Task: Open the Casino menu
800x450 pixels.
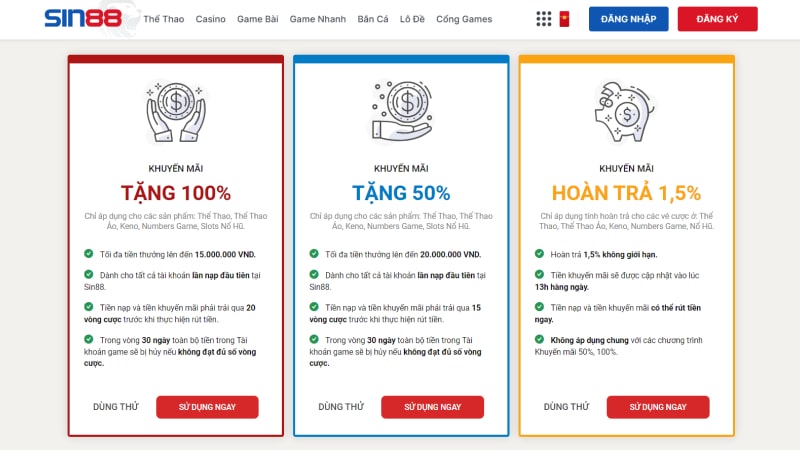Action: (211, 19)
